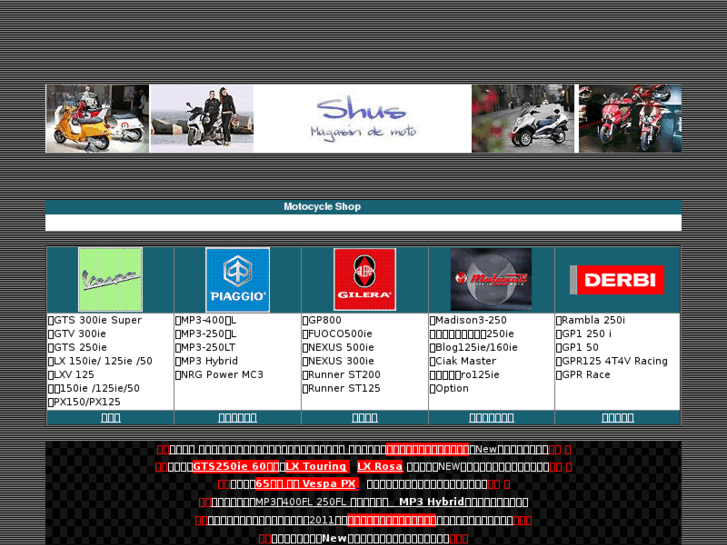Click the Derbi brand logo
The height and width of the screenshot is (545, 727).
click(617, 280)
